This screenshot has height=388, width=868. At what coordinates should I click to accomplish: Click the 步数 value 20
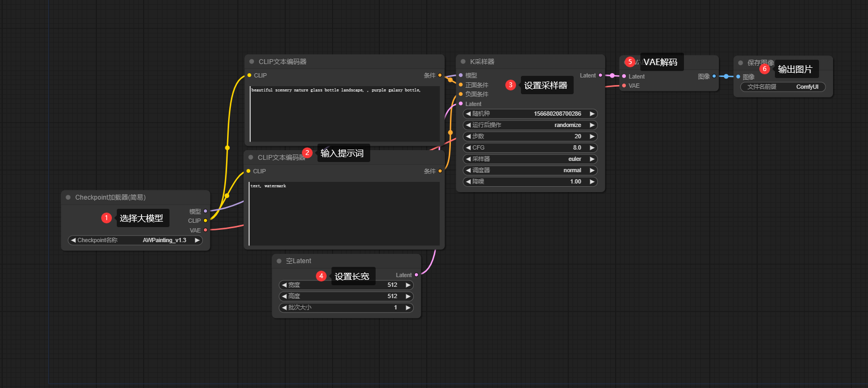coord(577,136)
